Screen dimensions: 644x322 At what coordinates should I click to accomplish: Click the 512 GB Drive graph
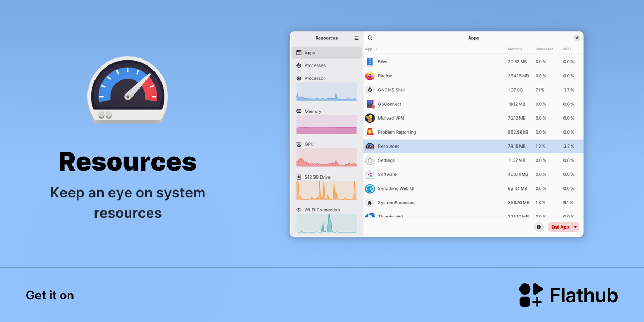326,191
